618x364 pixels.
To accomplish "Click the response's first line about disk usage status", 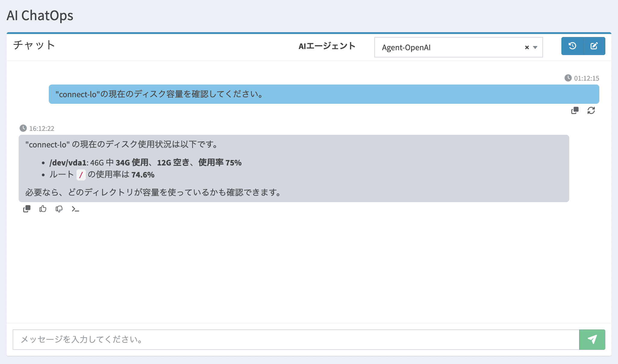I will click(x=122, y=144).
